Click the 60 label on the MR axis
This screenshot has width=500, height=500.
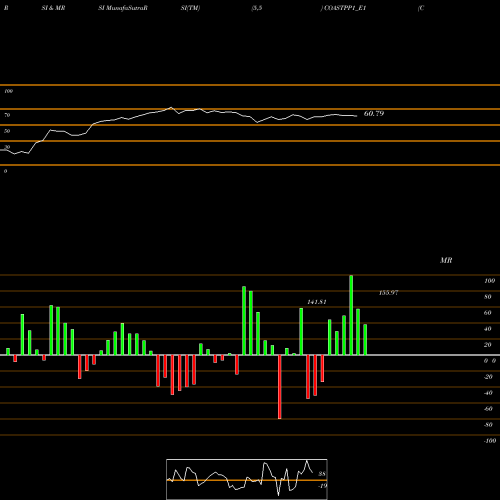[488, 313]
